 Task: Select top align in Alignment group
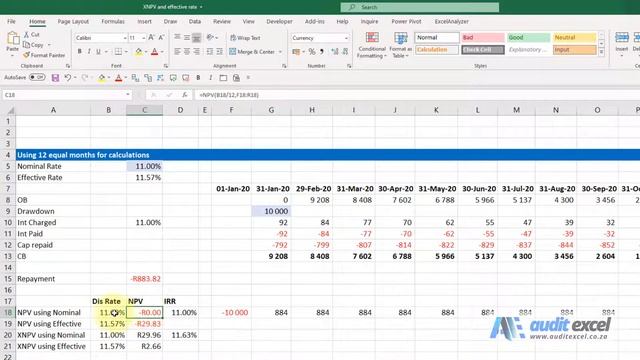click(177, 38)
